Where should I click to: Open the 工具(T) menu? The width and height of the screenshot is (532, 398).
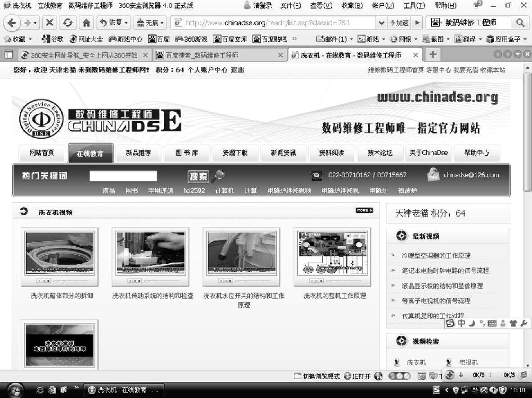click(414, 5)
